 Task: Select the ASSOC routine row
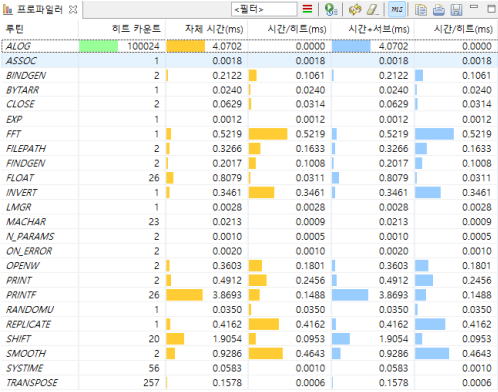coord(249,61)
